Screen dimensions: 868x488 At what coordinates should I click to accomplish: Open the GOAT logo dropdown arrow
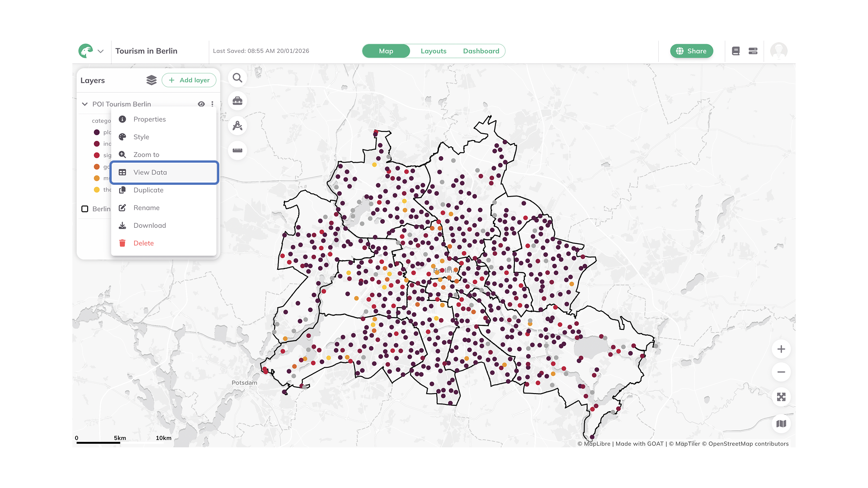pos(101,51)
